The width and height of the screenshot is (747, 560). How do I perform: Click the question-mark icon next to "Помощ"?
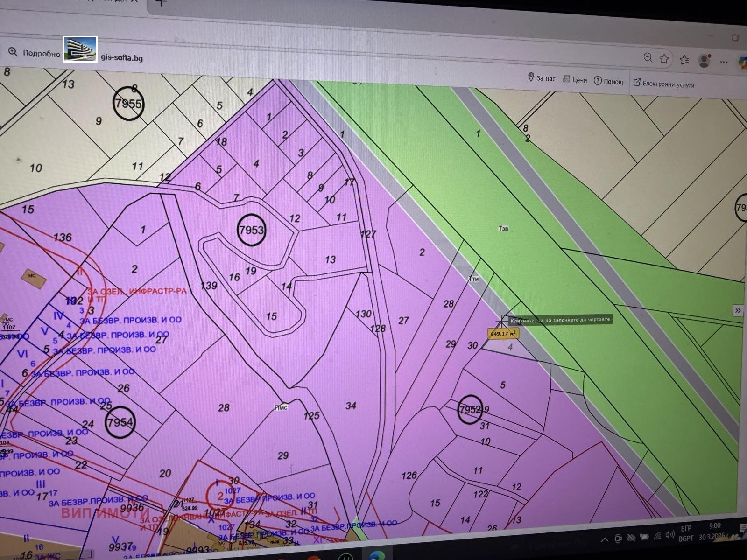point(597,80)
